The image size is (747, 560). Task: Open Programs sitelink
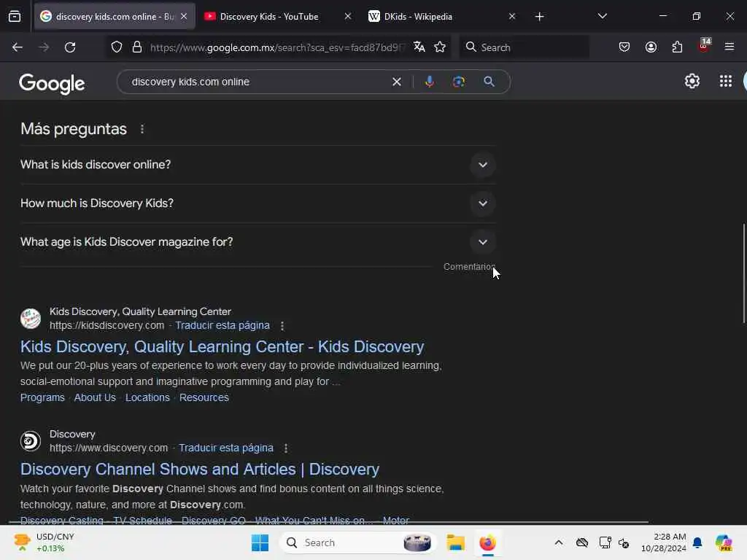42,397
